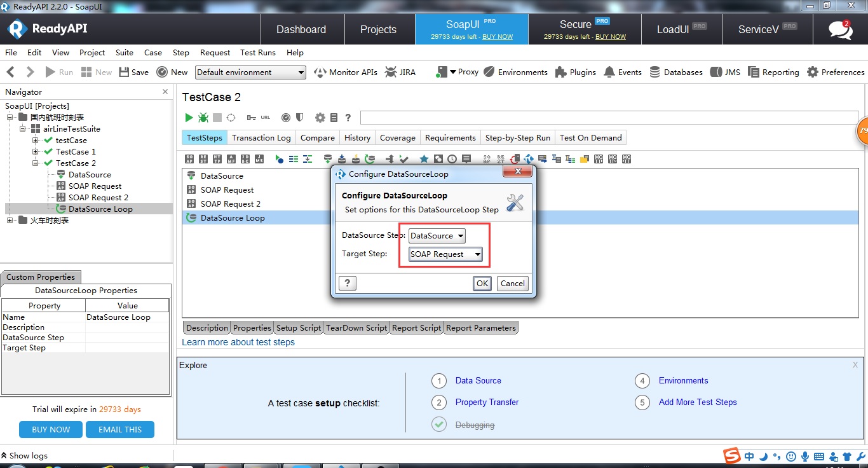868x468 pixels.
Task: Add a JDBC Request step icon
Action: tap(245, 159)
